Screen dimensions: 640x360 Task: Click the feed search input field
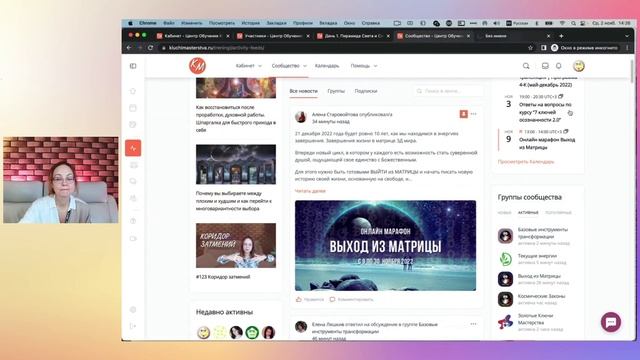[448, 91]
